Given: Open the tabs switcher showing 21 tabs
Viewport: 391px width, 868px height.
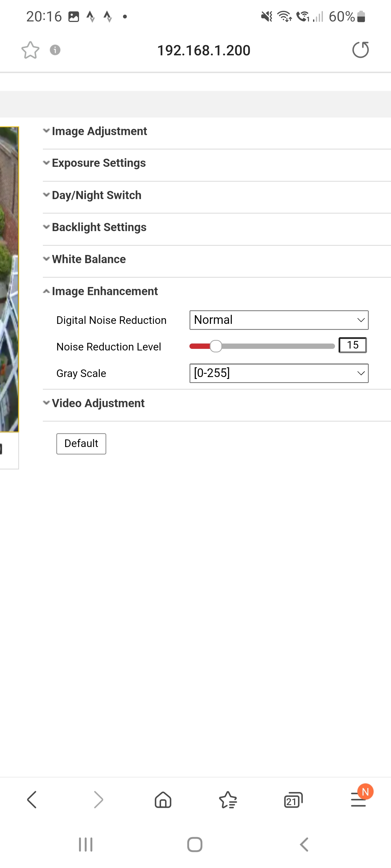Looking at the screenshot, I should [293, 800].
